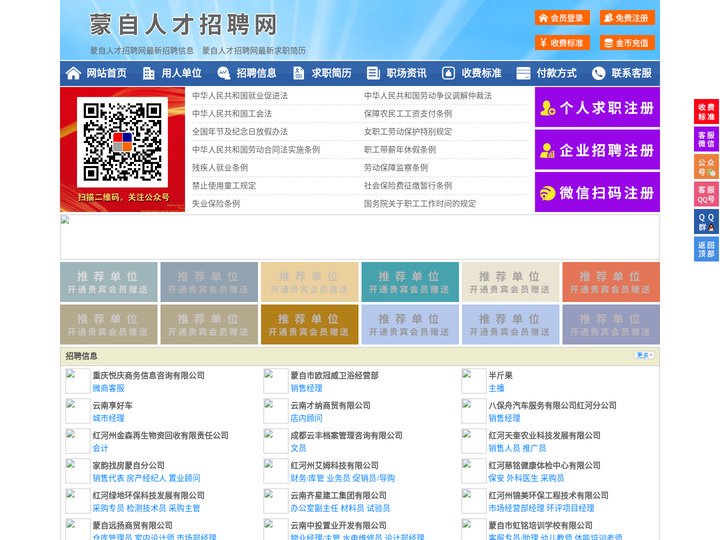Viewport: 720px width, 540px height.
Task: Open company 红河绿地环保科技发展有限公司
Action: pyautogui.click(x=149, y=495)
